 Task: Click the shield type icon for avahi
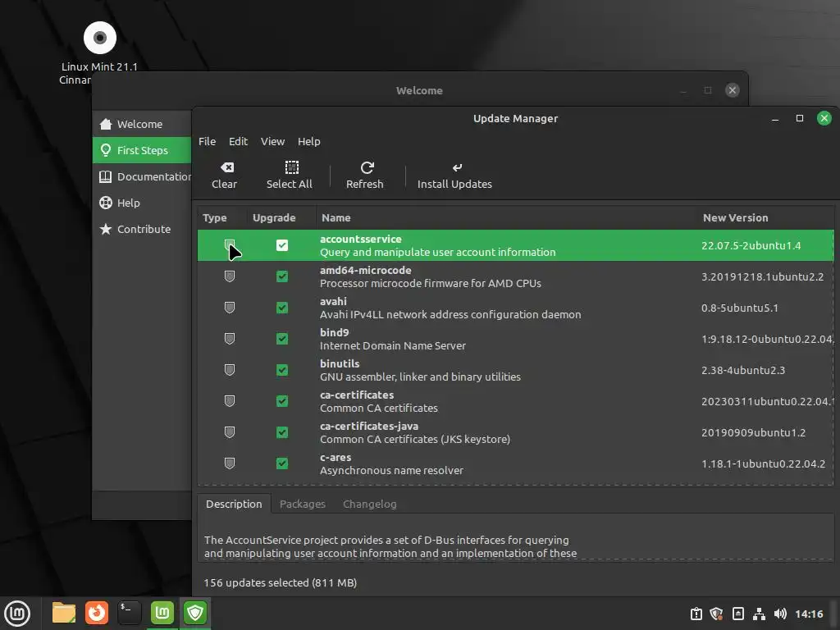pyautogui.click(x=230, y=308)
